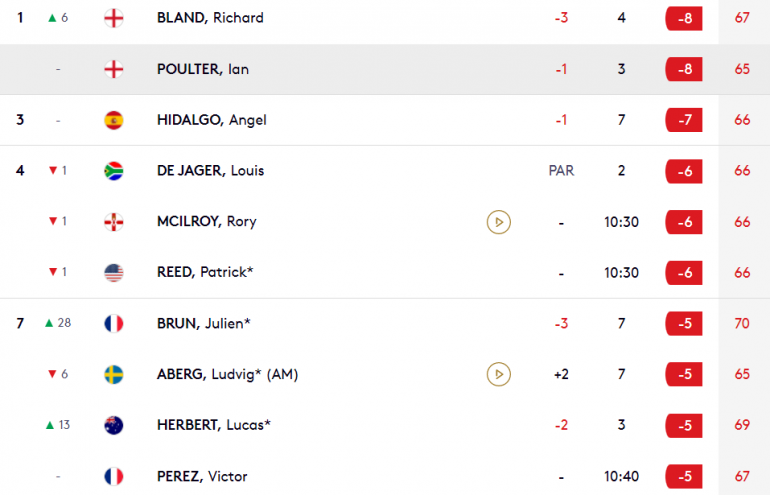The image size is (770, 495).
Task: Select MCILROY, Rory player name
Action: pos(206,221)
